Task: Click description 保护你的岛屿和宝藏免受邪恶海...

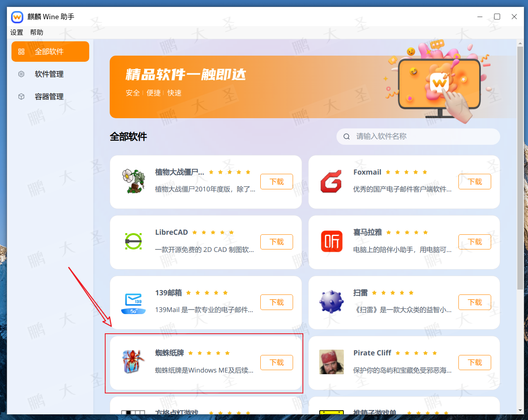Action: [x=402, y=370]
